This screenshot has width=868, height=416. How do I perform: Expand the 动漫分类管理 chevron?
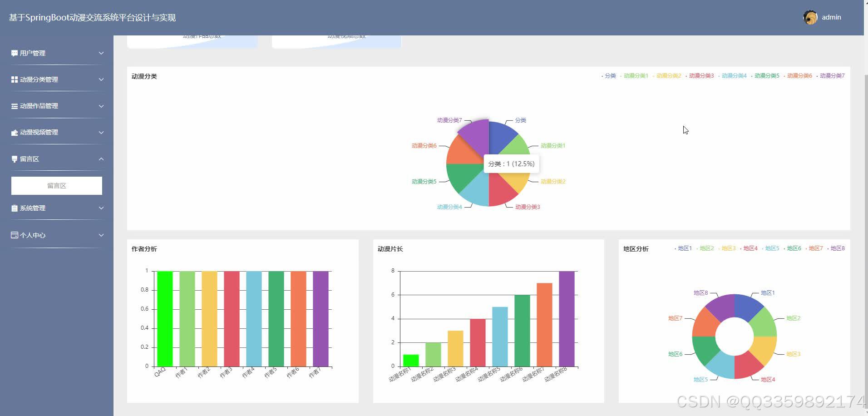coord(101,79)
